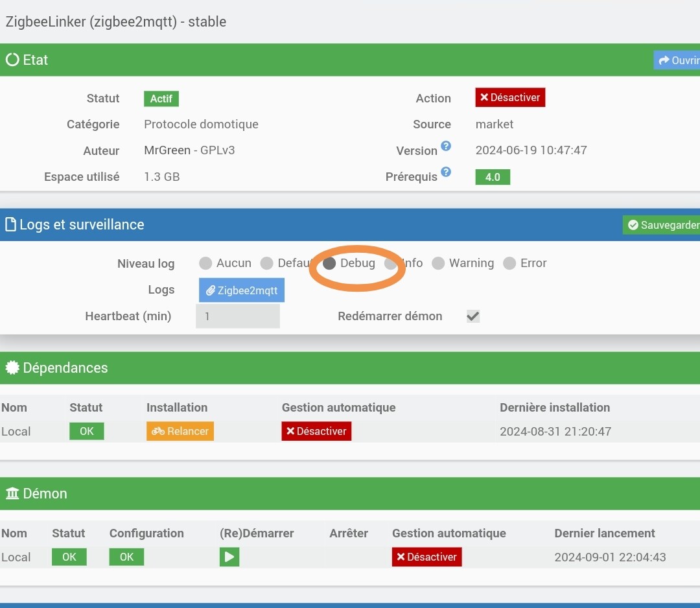The height and width of the screenshot is (608, 700).
Task: Click the 1.3 GB used space value
Action: [161, 177]
